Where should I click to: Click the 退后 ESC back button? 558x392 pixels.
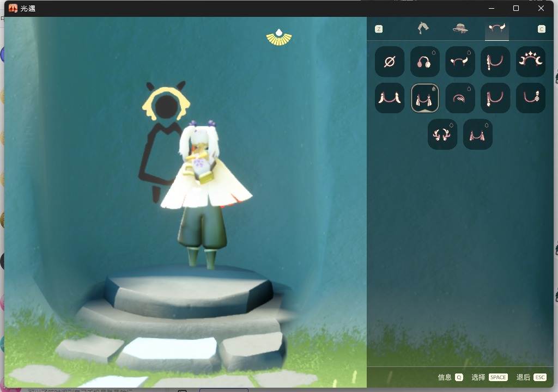point(531,377)
